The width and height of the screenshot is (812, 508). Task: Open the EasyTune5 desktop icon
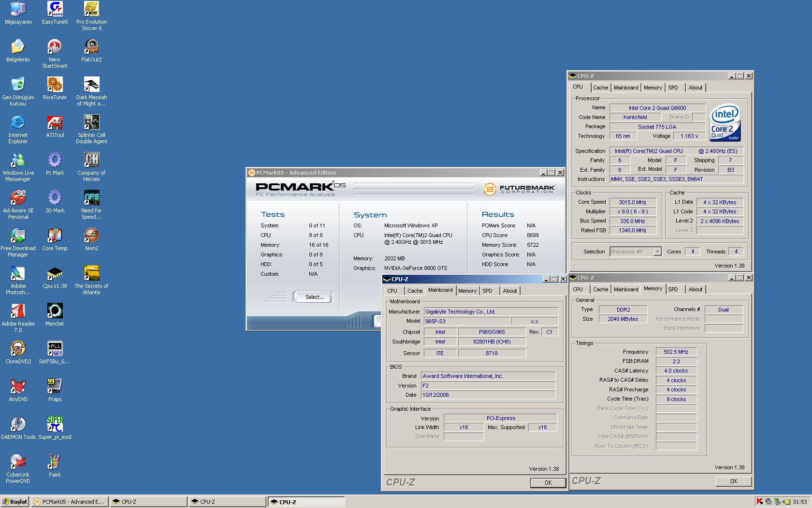tap(55, 13)
